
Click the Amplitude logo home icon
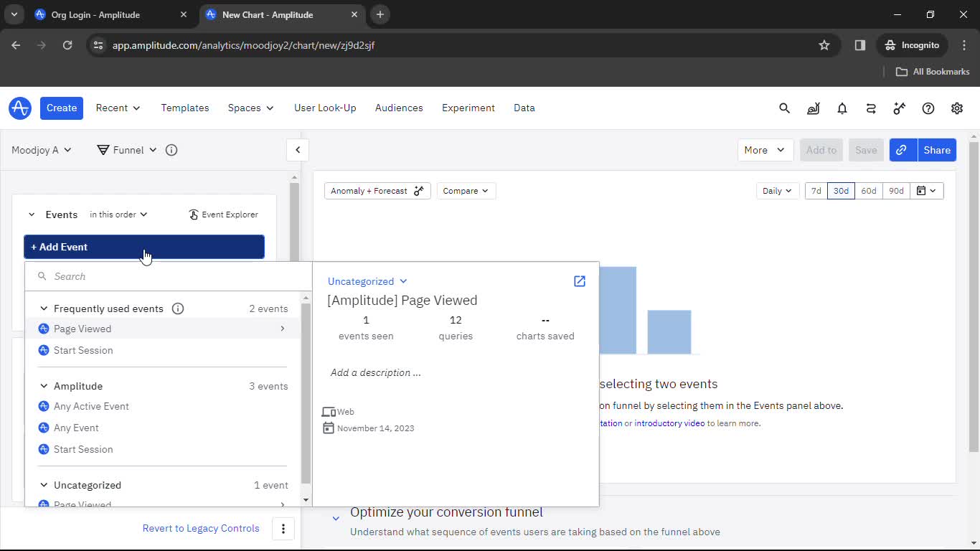pyautogui.click(x=20, y=108)
